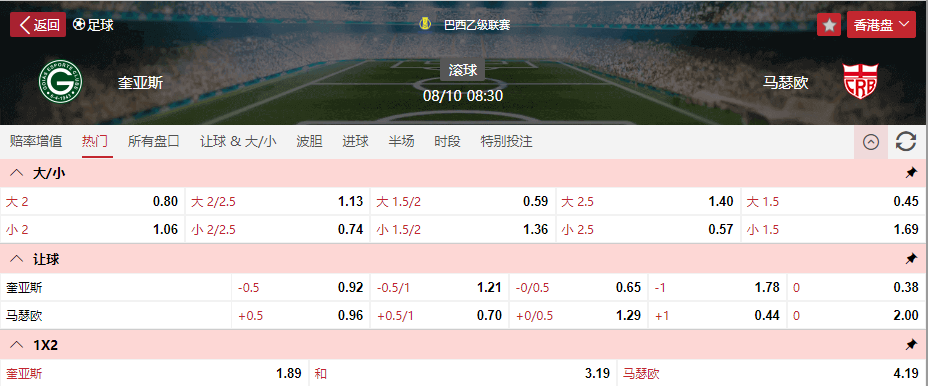Click the 马瑟欧 team name in header
Image resolution: width=928 pixels, height=386 pixels.
[785, 82]
